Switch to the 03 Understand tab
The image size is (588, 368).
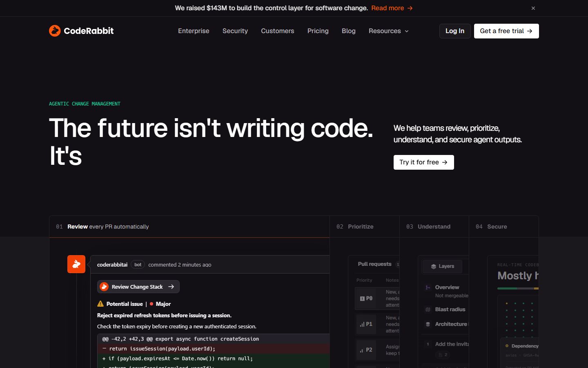tap(434, 227)
